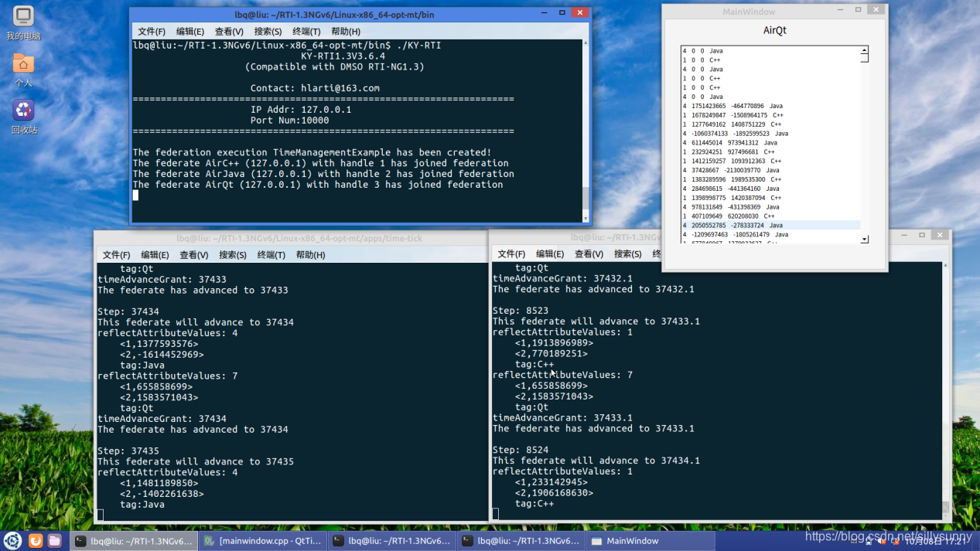Select list row 611445014 973941312 Java
Viewport: 980px width, 551px height.
coord(770,143)
